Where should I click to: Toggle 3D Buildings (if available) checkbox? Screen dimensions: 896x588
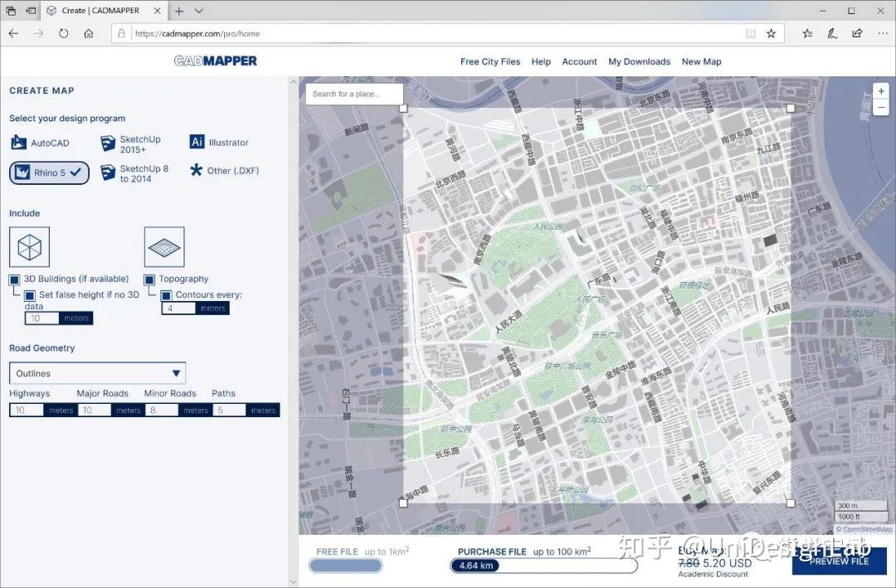point(14,279)
